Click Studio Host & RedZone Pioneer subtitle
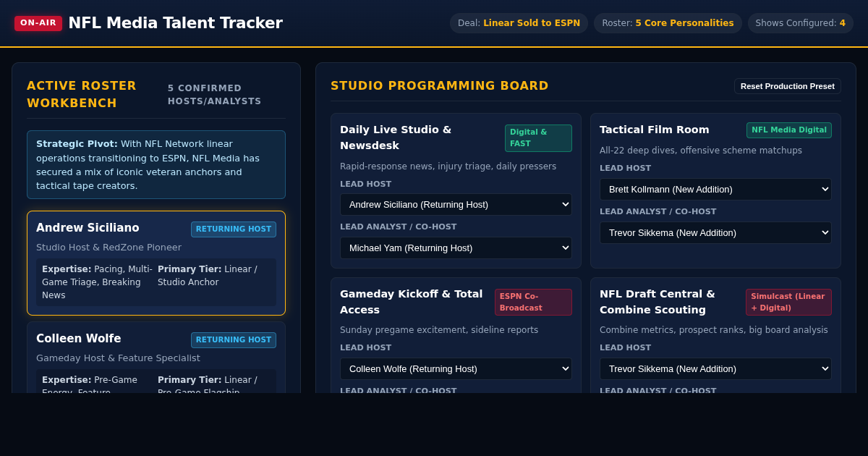The image size is (868, 456). coord(109,248)
